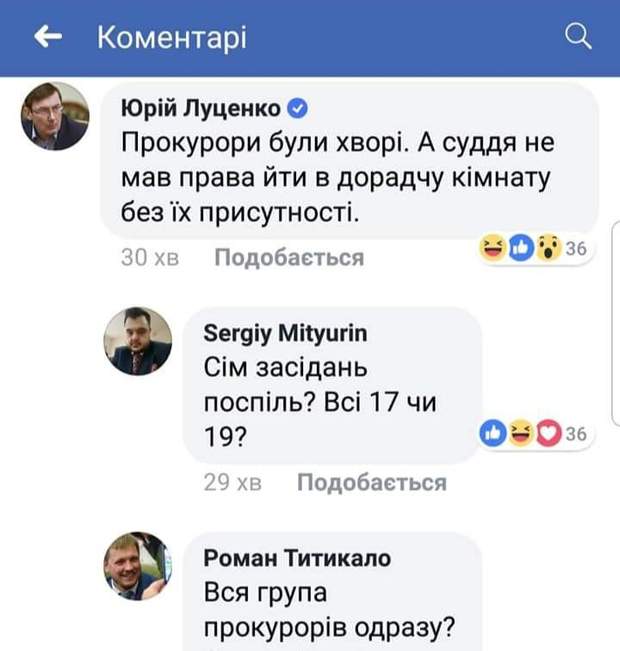Open Роман Титикало's profile picture
Screen dimensions: 620x651
pos(137,566)
